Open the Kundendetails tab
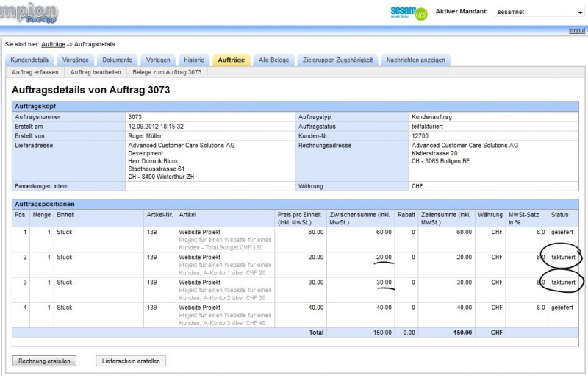 (29, 60)
